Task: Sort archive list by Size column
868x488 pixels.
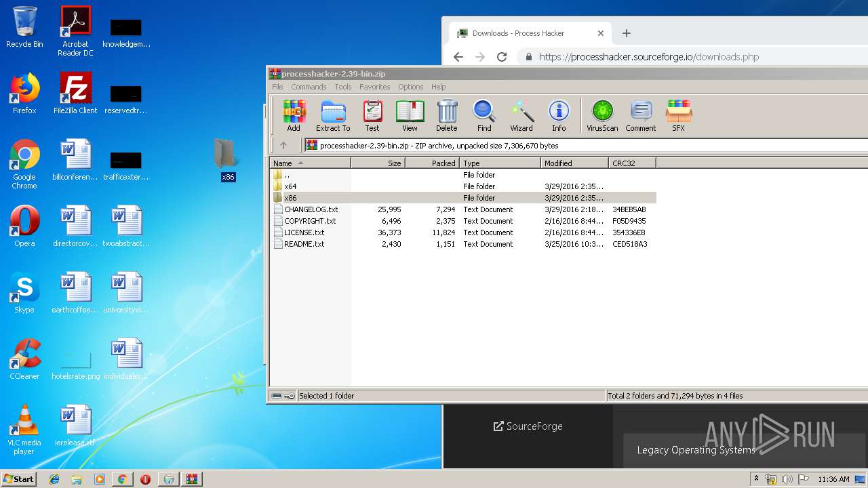Action: 378,163
